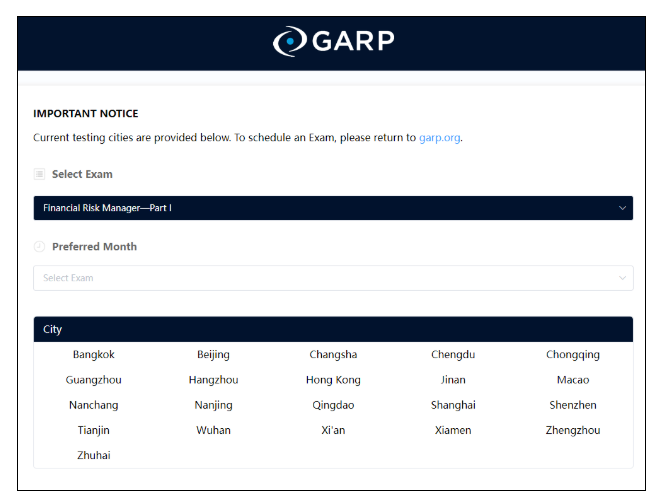672x501 pixels.
Task: Select Chongqing testing city
Action: 573,355
